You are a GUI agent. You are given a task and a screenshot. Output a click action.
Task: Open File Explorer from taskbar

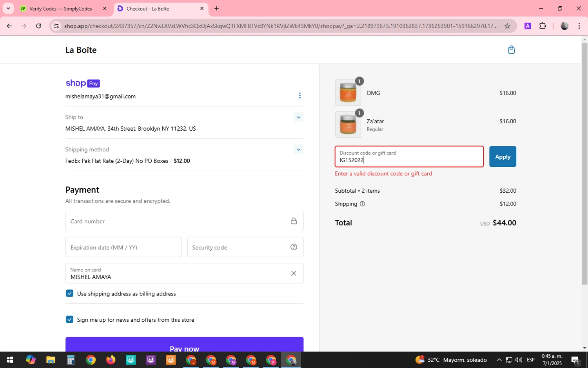click(51, 360)
